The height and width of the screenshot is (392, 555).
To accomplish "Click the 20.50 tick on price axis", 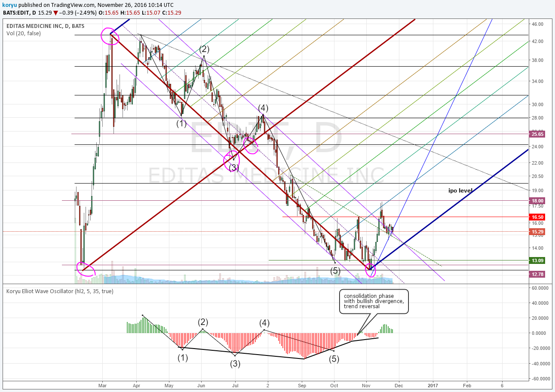I will coord(537,176).
